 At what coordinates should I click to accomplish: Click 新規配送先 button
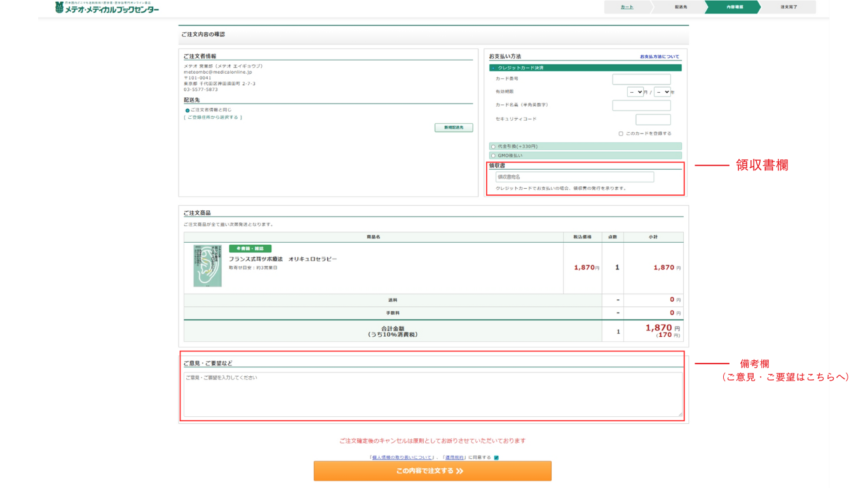454,128
